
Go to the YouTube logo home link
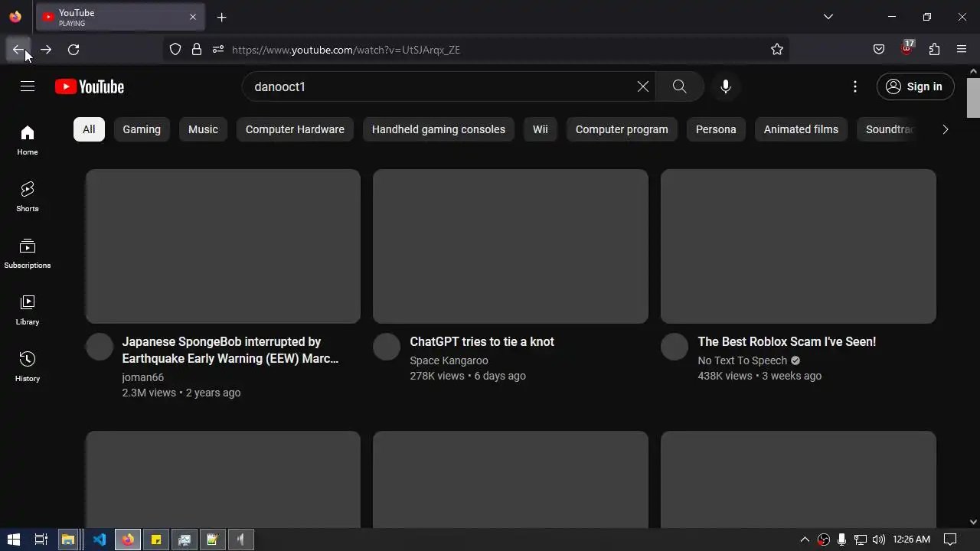[90, 86]
